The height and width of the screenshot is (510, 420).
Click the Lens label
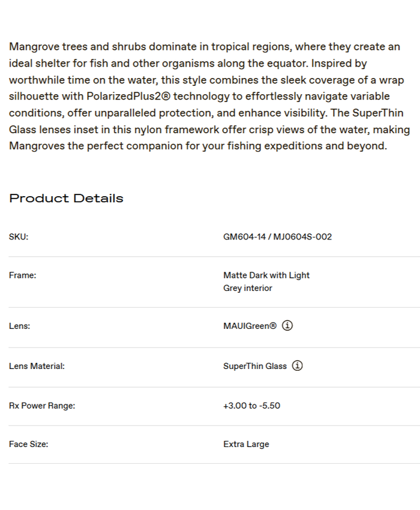[x=19, y=326]
